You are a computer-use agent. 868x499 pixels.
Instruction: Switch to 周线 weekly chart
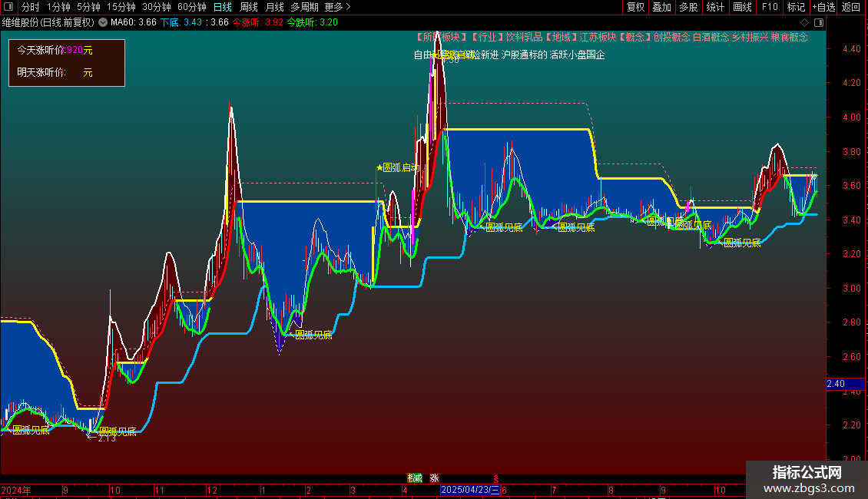click(x=249, y=7)
